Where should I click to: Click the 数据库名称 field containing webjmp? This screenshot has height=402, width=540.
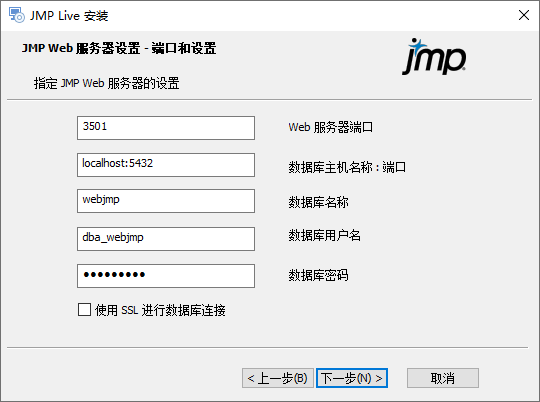tap(166, 201)
